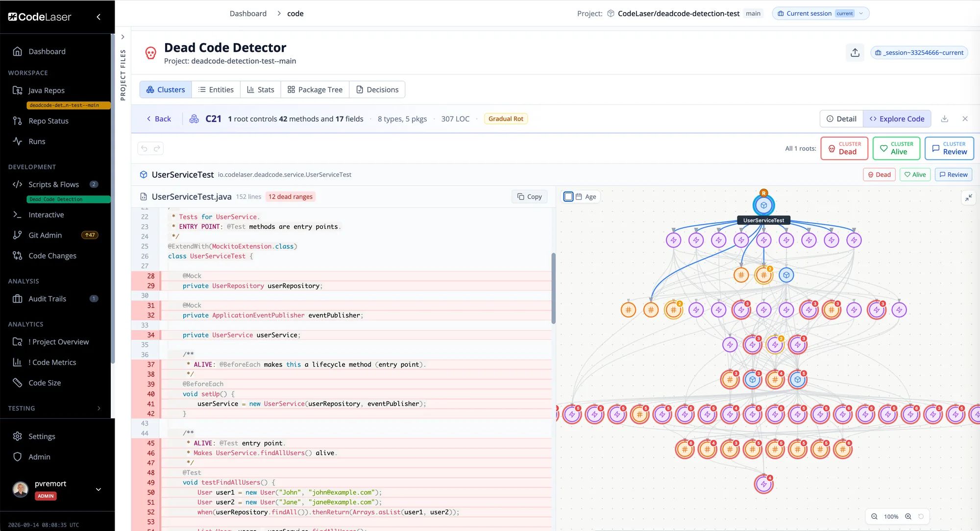Screen dimensions: 980x531
Task: Click the Dashboard breadcrumb link
Action: [248, 14]
